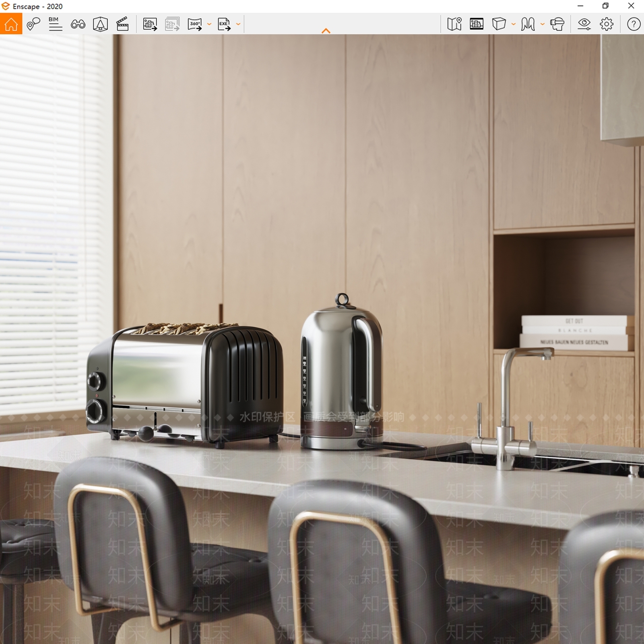
Task: Open the asset library tree icon
Action: pos(100,24)
